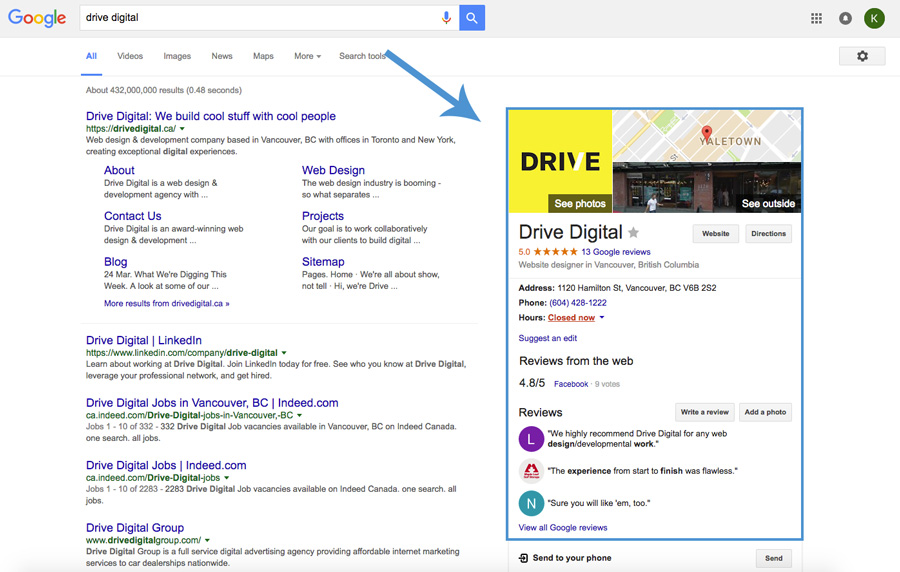900x572 pixels.
Task: Click the blue magnifier search button
Action: (472, 18)
